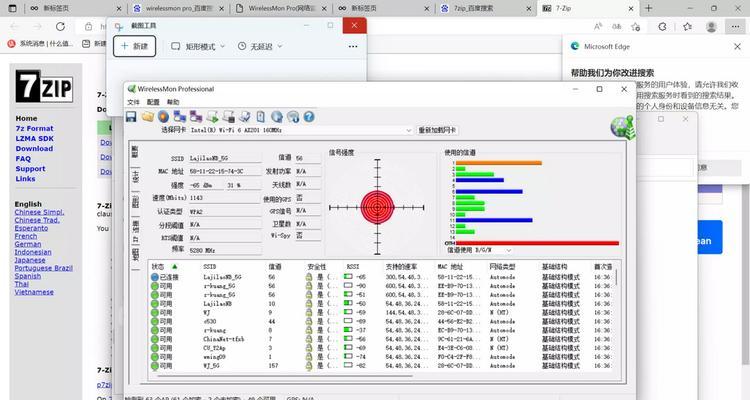Open the 帮助 menu in WirelessMon
Viewport: 750px width, 400px height.
(x=173, y=102)
